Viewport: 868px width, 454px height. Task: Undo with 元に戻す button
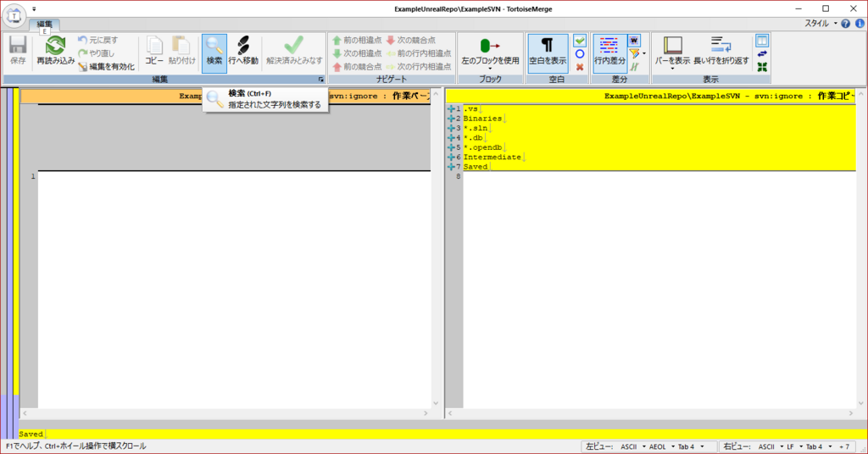click(x=98, y=40)
